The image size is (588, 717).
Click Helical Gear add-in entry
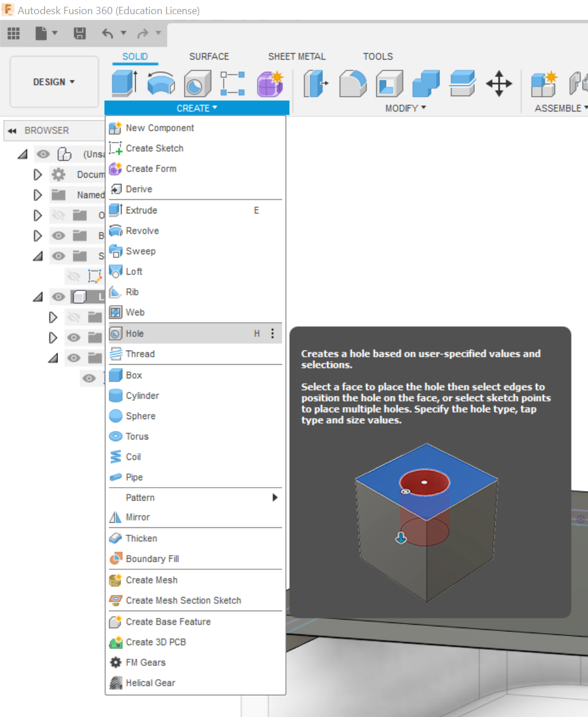click(x=195, y=683)
